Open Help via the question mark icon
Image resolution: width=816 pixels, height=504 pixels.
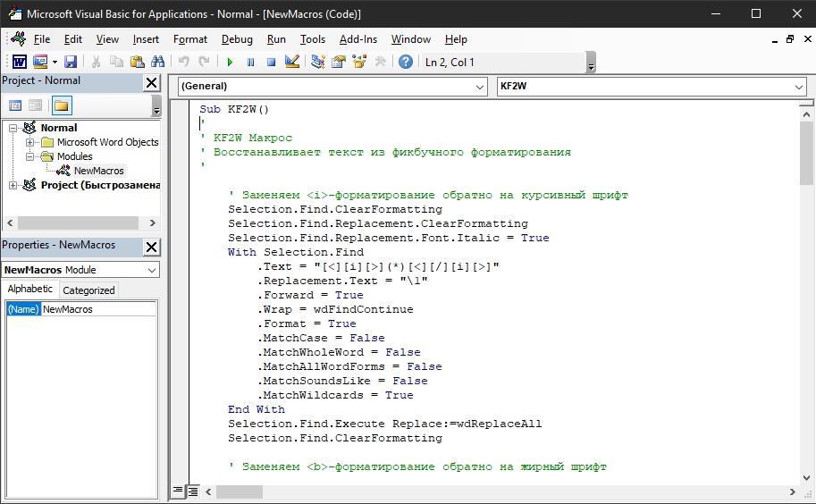click(406, 62)
